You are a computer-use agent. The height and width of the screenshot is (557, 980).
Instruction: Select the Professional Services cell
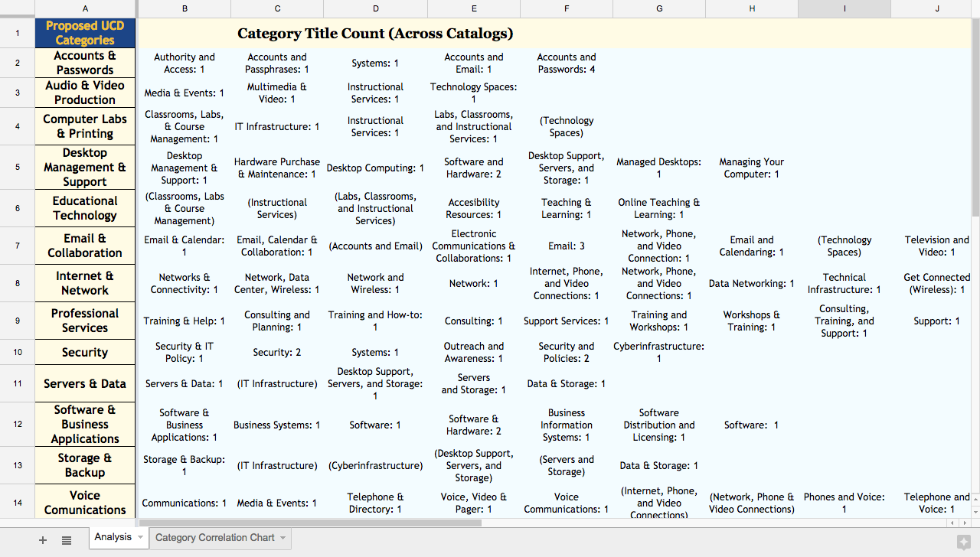[85, 321]
